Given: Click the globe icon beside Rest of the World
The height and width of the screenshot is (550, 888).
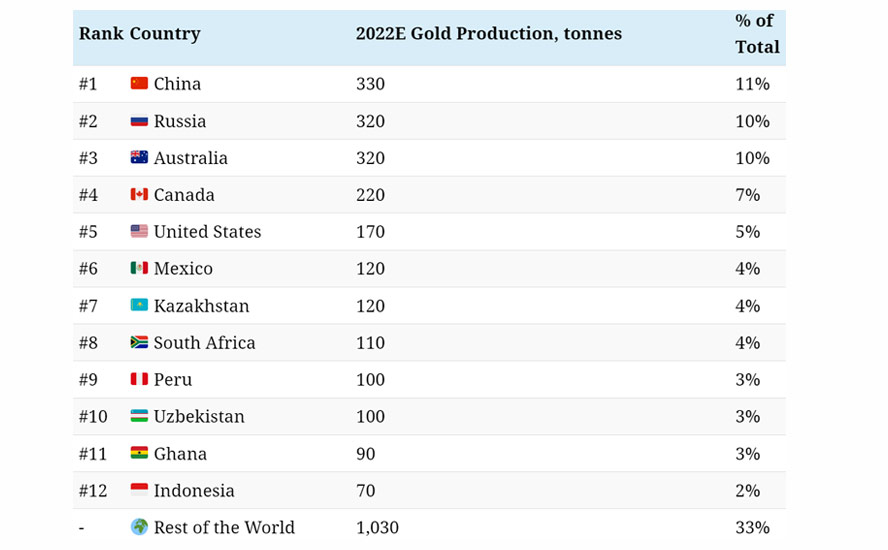Looking at the screenshot, I should click(x=139, y=527).
